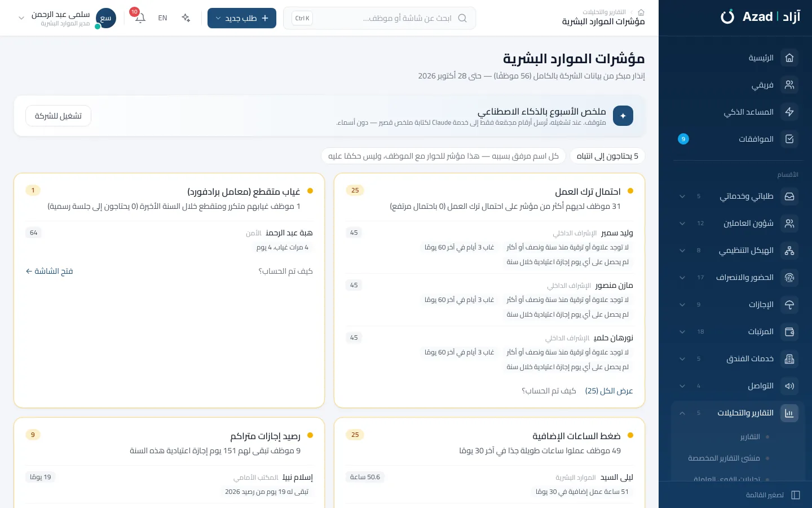Viewport: 812px width, 508px height.
Task: Expand the طلباتي وخدماتي section chevron
Action: point(682,196)
